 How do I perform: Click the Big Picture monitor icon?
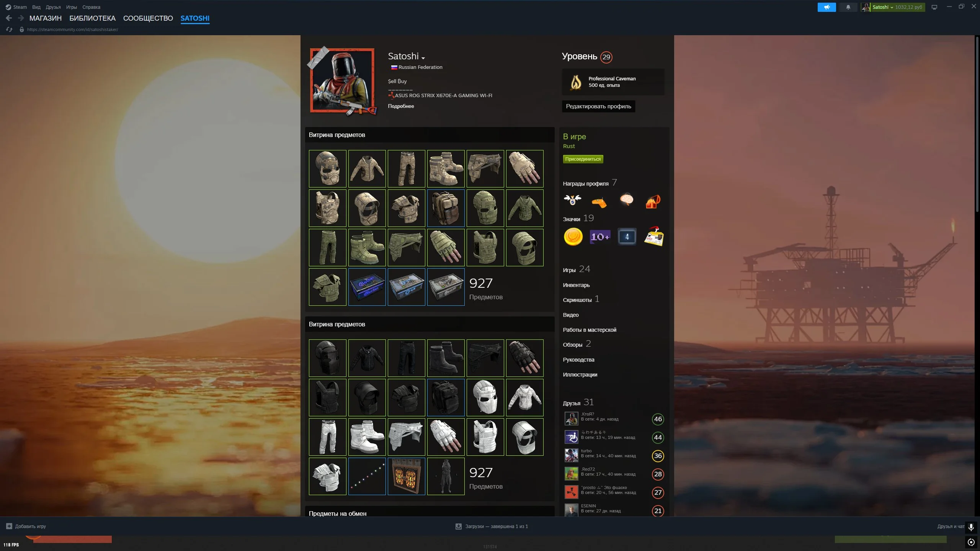click(x=934, y=7)
